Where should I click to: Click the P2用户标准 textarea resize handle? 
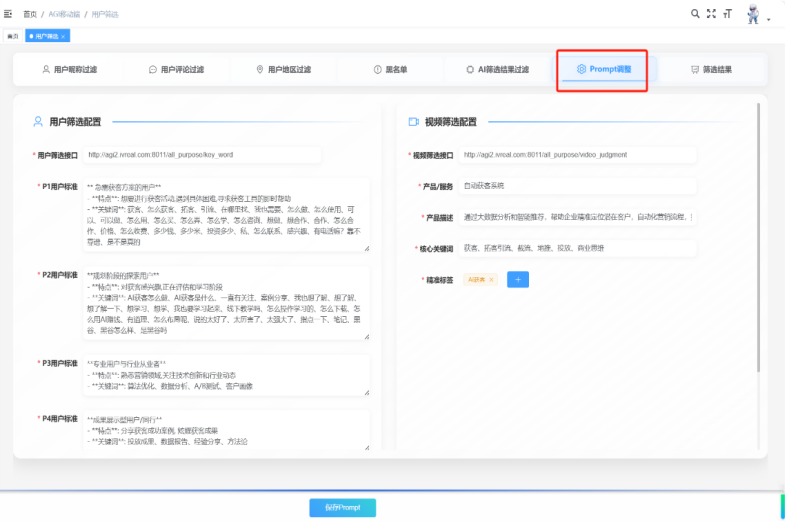coord(366,336)
